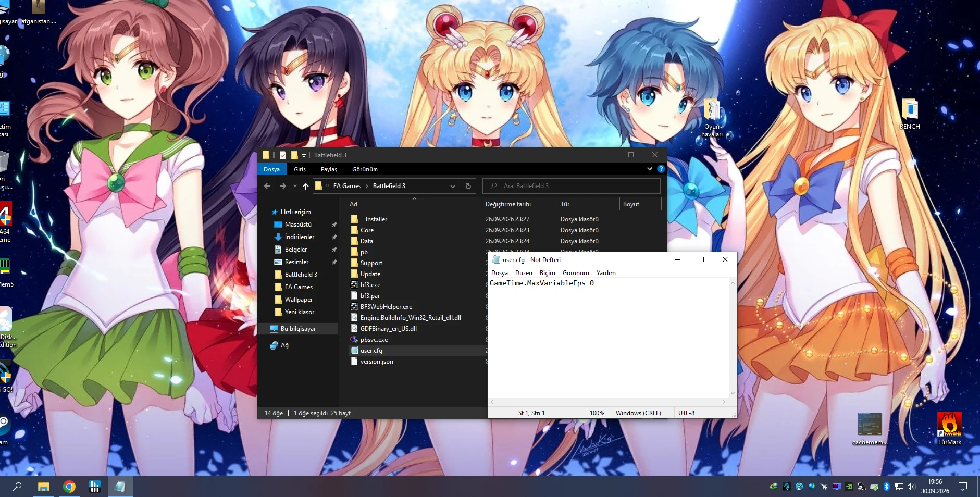The image size is (980, 497).
Task: Open Explorer help question mark icon
Action: click(661, 169)
